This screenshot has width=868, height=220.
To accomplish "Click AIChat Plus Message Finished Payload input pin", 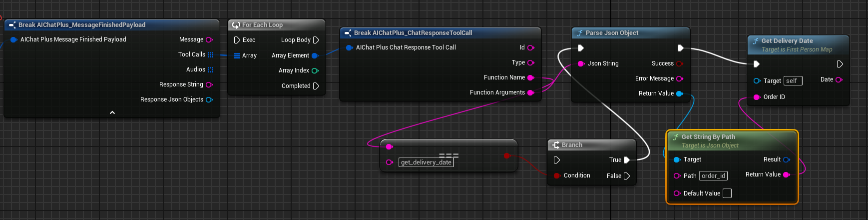I will (13, 39).
